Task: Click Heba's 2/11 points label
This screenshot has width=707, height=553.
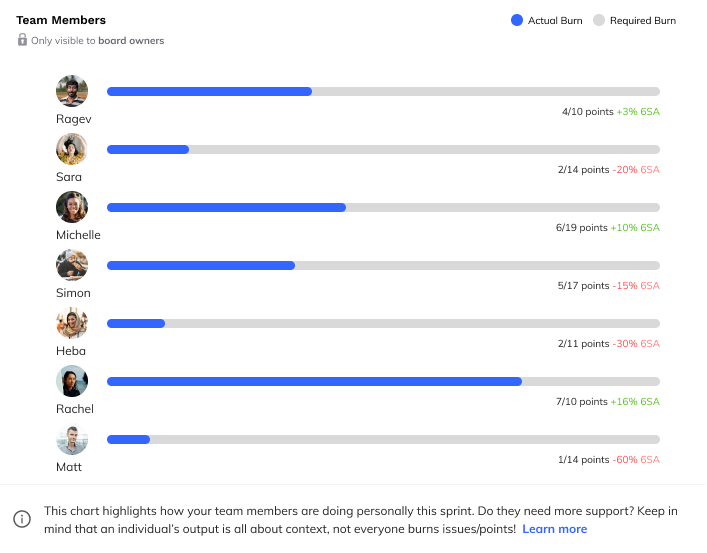Action: click(x=583, y=343)
